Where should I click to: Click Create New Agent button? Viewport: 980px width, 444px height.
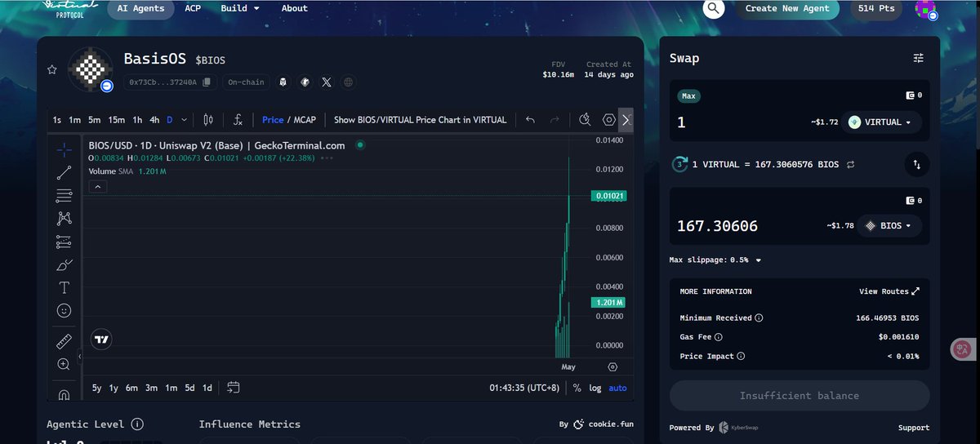pyautogui.click(x=787, y=8)
